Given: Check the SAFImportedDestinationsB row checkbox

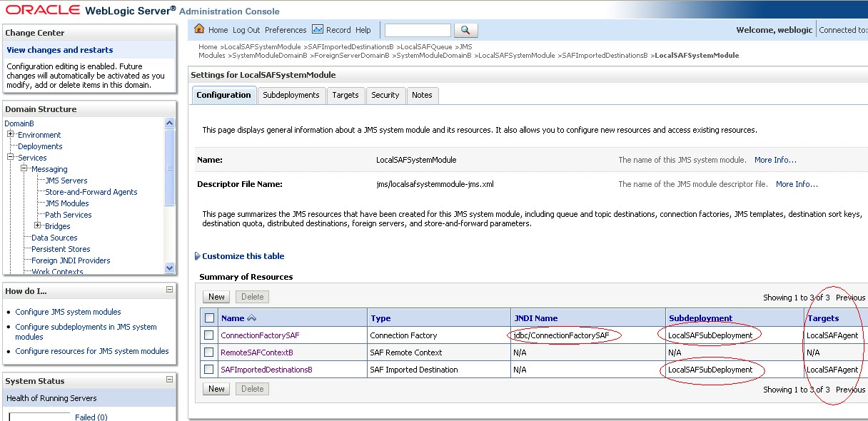Looking at the screenshot, I should [x=209, y=370].
